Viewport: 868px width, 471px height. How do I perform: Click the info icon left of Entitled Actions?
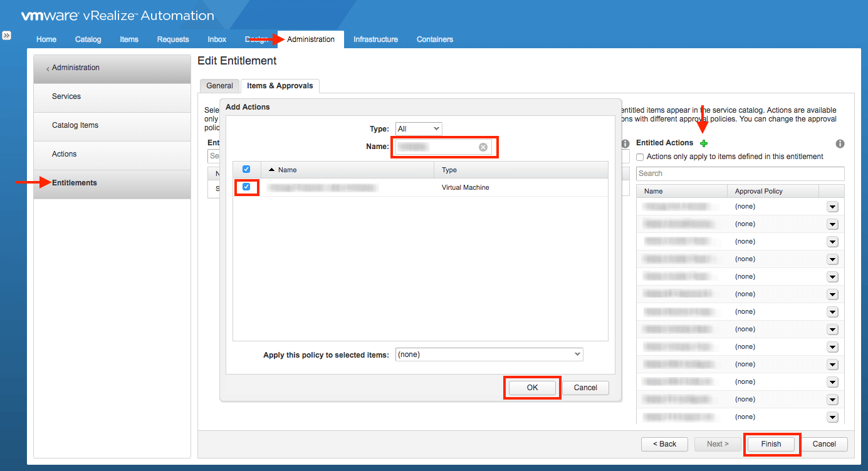pos(625,143)
